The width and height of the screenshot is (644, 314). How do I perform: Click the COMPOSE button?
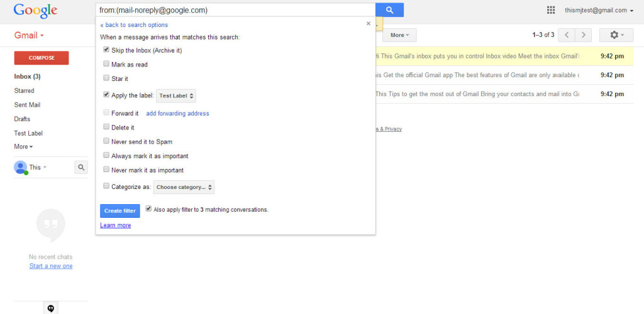[42, 58]
